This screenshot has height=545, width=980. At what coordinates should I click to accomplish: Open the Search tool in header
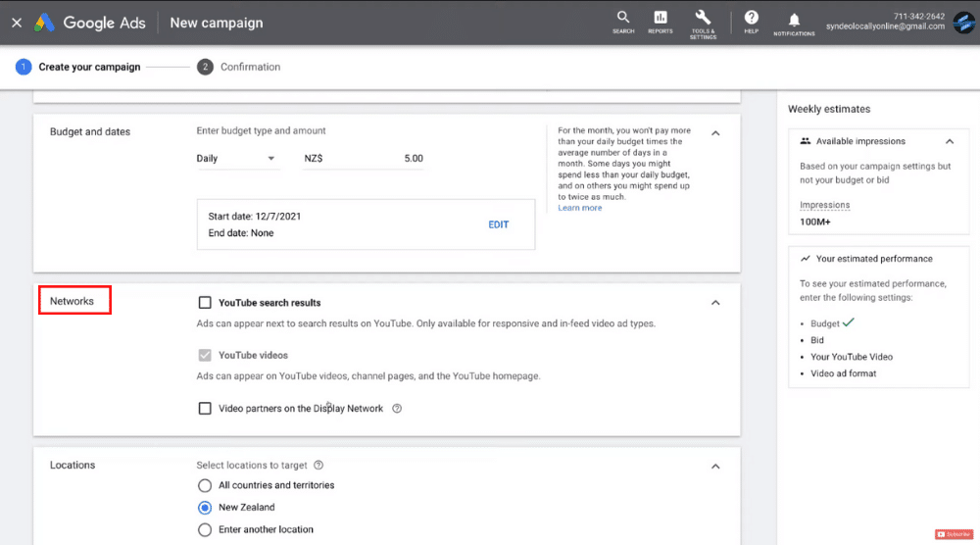[623, 22]
